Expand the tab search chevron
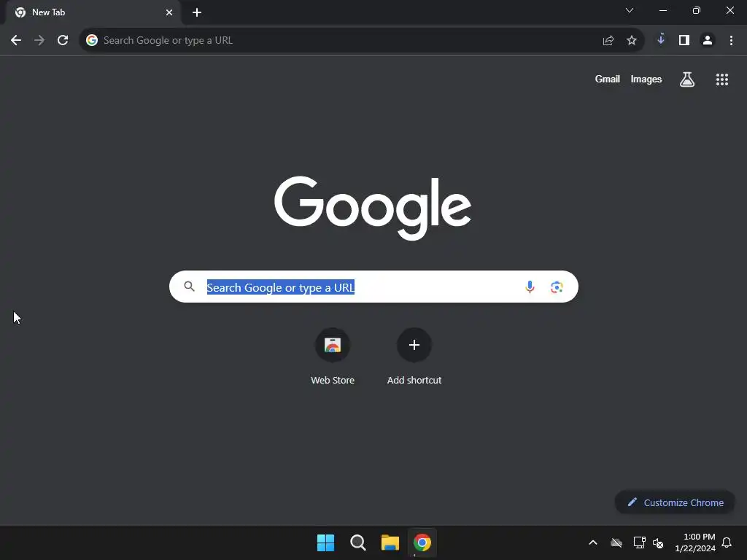The image size is (747, 560). pos(630,10)
